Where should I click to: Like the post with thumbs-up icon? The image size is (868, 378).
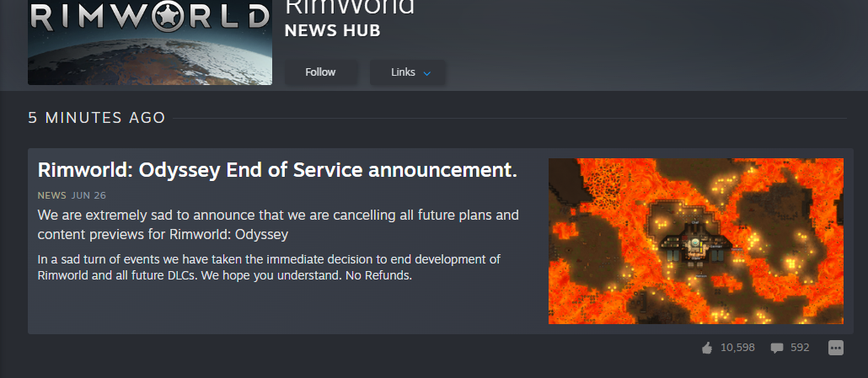707,348
